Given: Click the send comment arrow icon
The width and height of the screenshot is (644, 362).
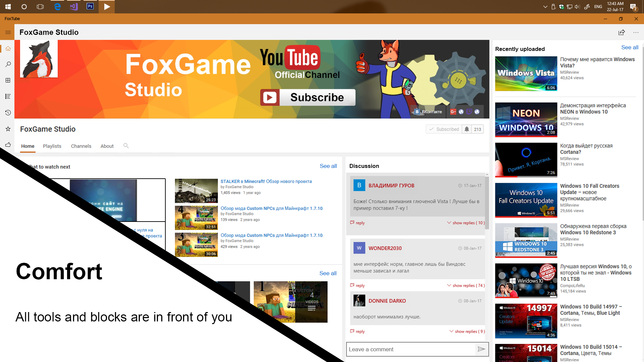Looking at the screenshot, I should coord(481,349).
